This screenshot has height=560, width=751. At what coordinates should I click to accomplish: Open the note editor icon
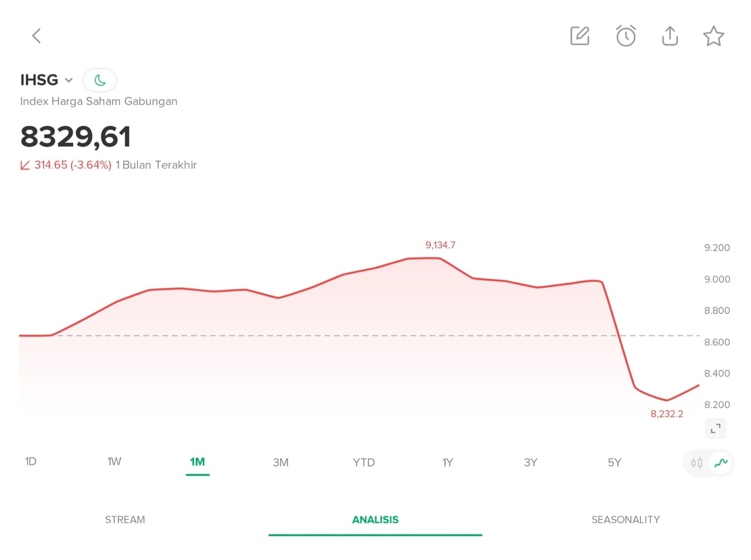[x=579, y=35]
